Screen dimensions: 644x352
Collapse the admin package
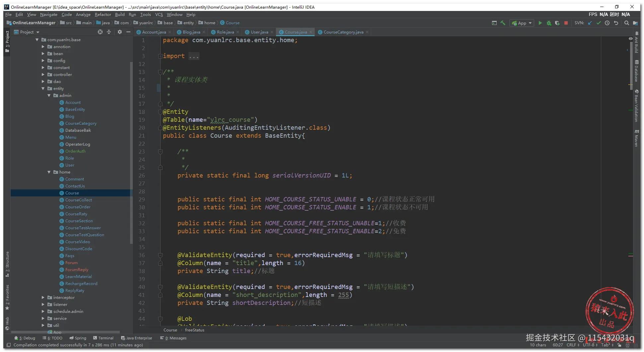[49, 96]
